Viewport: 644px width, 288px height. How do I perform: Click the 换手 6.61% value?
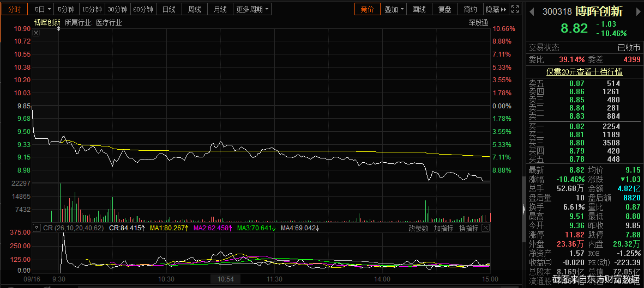pos(574,207)
